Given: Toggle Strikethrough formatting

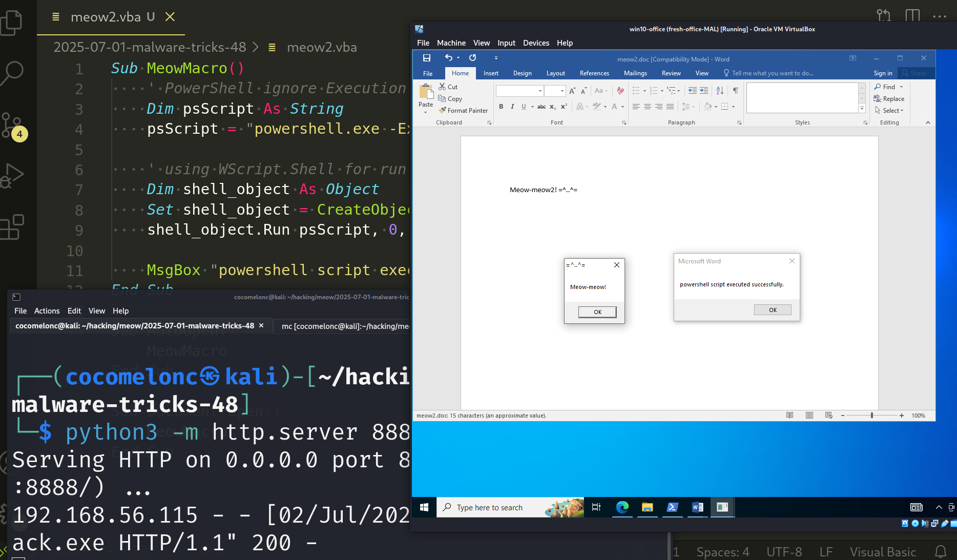Looking at the screenshot, I should [x=542, y=107].
